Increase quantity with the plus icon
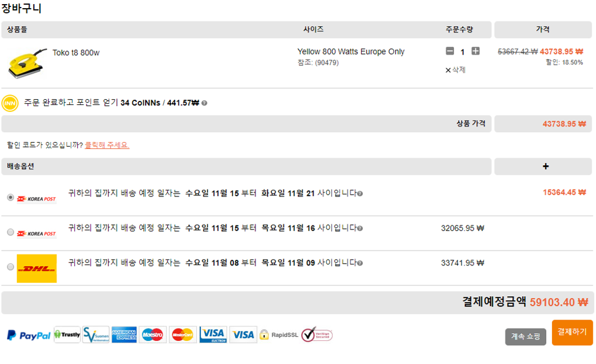The image size is (596, 364). pyautogui.click(x=475, y=51)
